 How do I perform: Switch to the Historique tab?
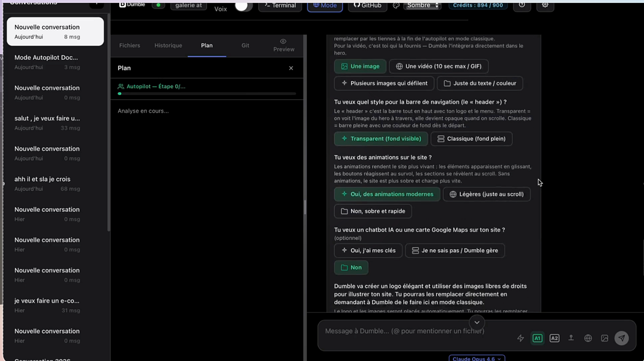pos(169,46)
